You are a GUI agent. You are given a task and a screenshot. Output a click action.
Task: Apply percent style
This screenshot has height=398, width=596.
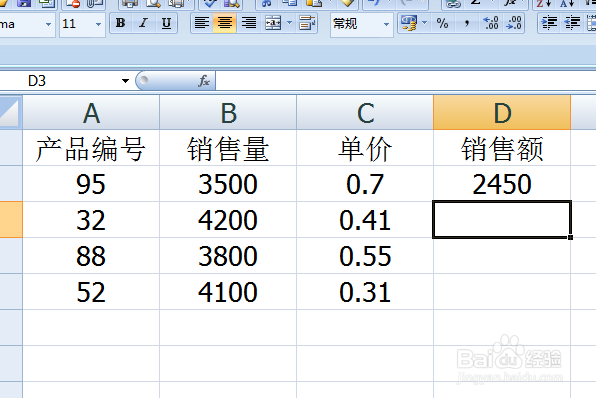(x=442, y=24)
